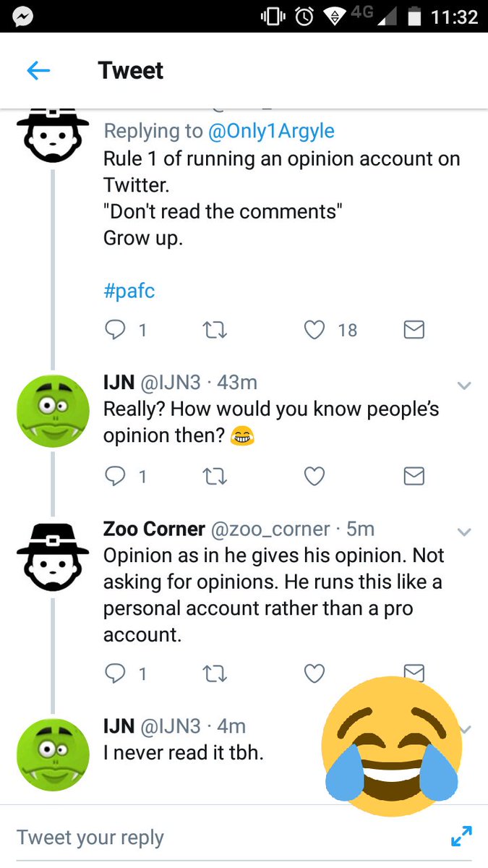Expand the reply composer with arrows icon
The image size is (488, 868).
coord(461,836)
